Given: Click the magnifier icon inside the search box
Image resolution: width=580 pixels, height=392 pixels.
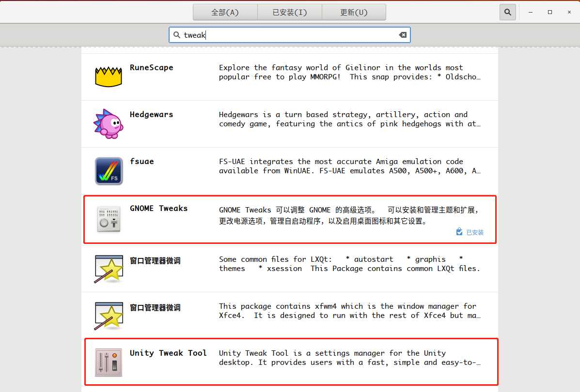Looking at the screenshot, I should coord(177,35).
